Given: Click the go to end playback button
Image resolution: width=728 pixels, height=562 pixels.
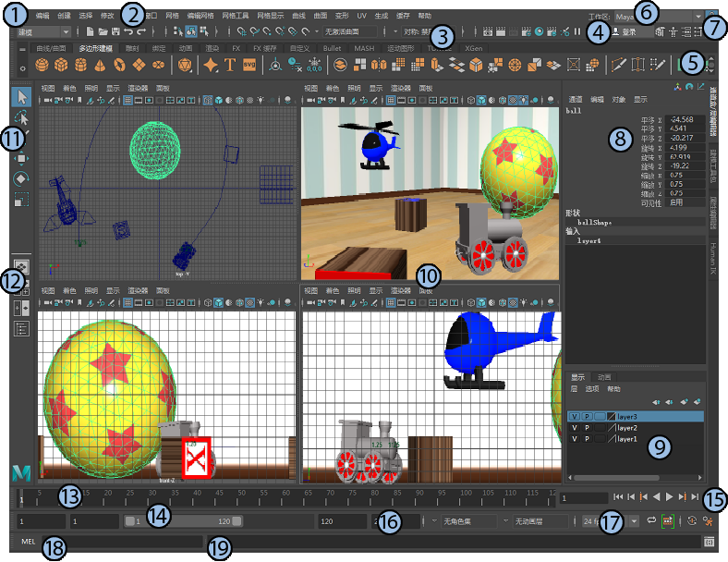Looking at the screenshot, I should tap(695, 497).
